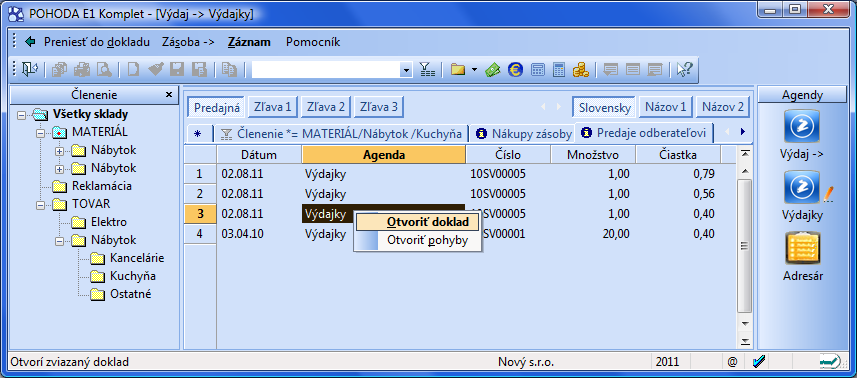Collapse the MATERIÁL tree node
The width and height of the screenshot is (857, 378).
click(x=41, y=132)
